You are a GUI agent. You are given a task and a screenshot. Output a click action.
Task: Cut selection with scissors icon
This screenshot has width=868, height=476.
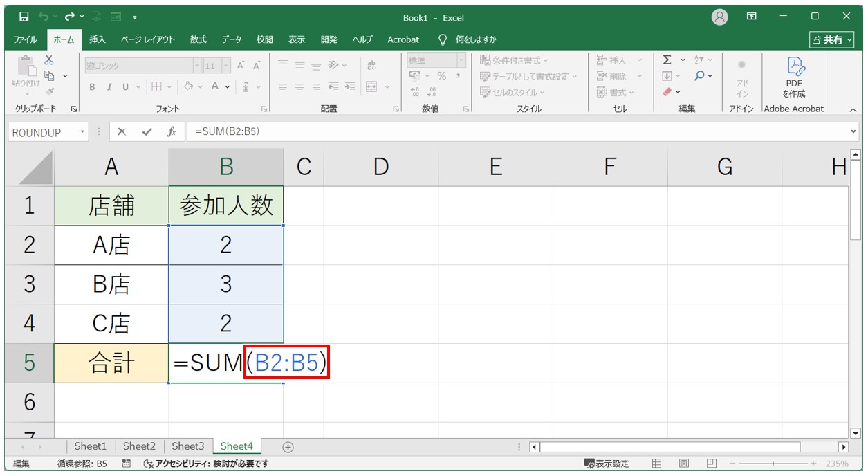pos(49,61)
